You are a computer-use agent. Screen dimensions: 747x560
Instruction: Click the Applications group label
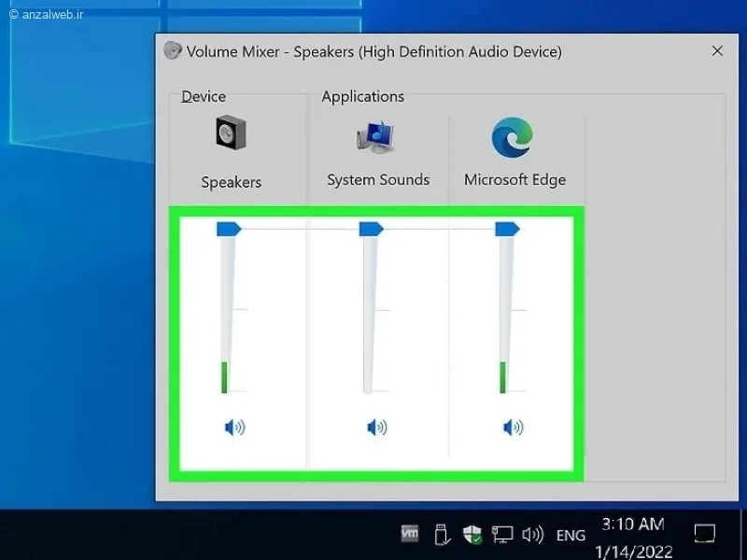[x=362, y=96]
